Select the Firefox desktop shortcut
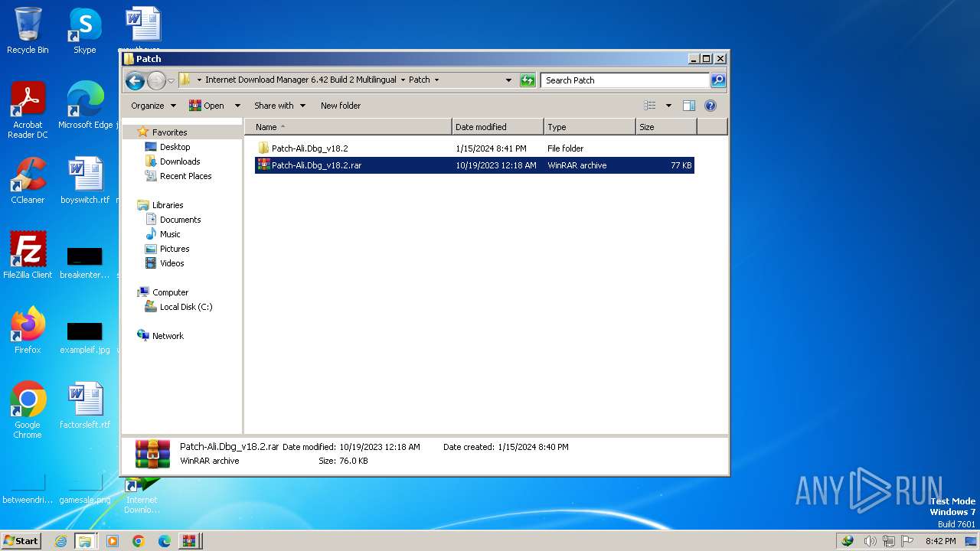Image resolution: width=980 pixels, height=551 pixels. click(28, 331)
